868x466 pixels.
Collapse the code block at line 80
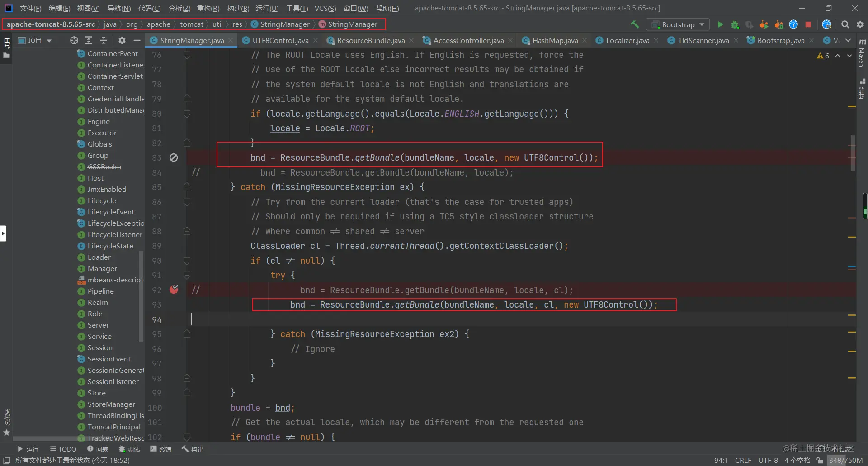(187, 114)
